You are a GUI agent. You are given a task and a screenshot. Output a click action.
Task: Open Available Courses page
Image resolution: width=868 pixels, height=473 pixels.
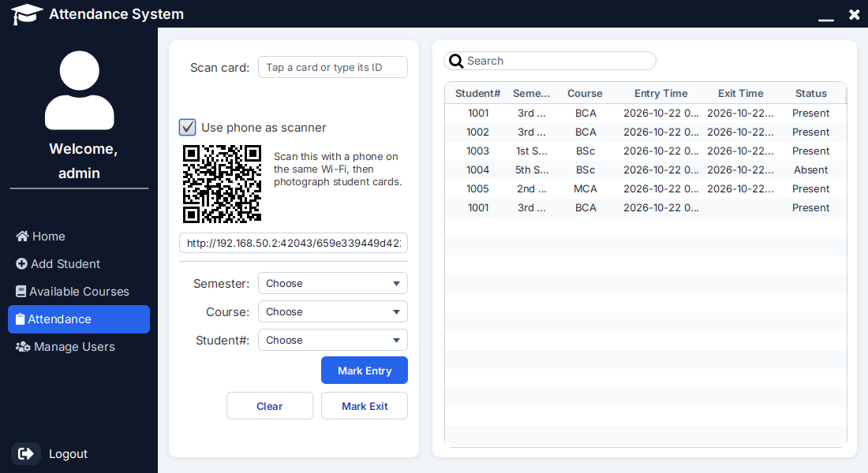[x=79, y=292]
